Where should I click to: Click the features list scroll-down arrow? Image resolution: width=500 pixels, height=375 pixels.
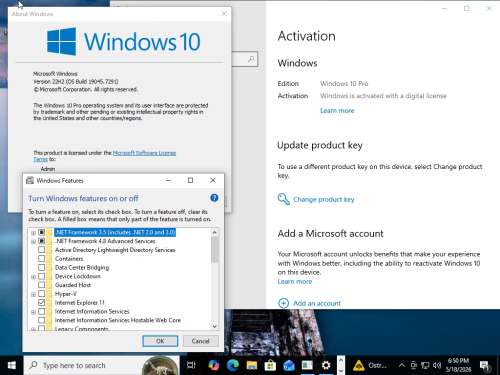tap(215, 326)
